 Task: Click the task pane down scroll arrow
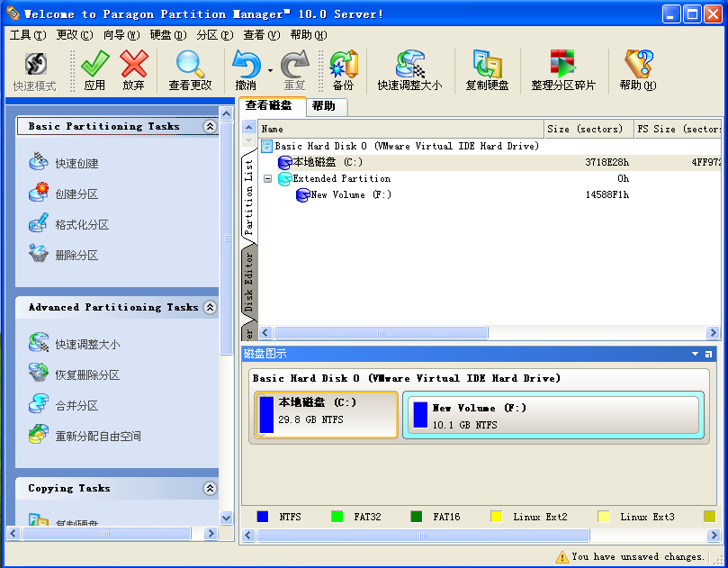[x=226, y=518]
